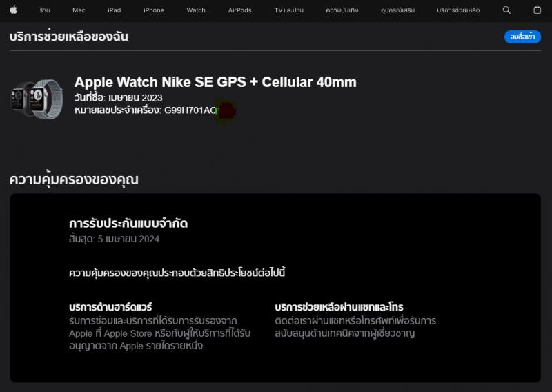Click the blue ลงชื่อเข้า sign-in button

point(522,37)
